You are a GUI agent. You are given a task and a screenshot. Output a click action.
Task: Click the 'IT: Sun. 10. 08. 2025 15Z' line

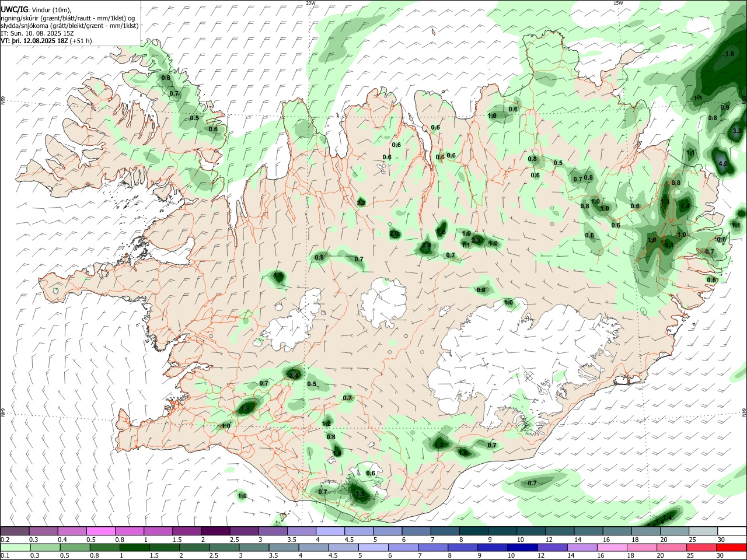click(37, 33)
